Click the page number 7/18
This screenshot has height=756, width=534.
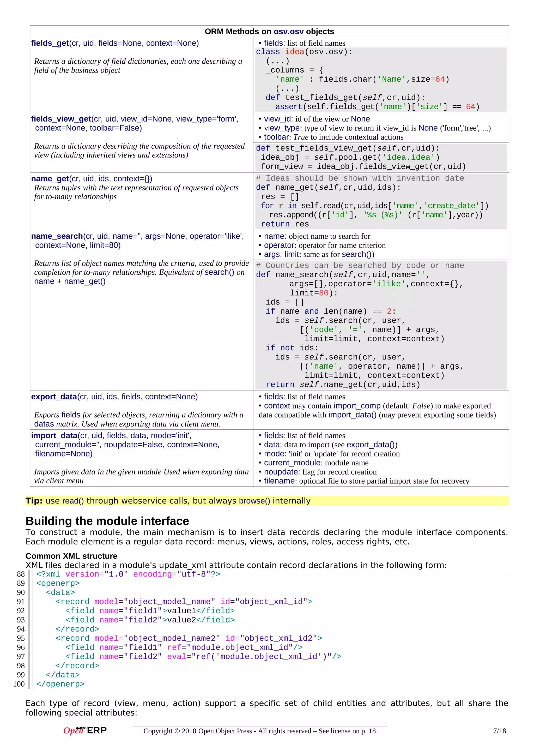pyautogui.click(x=500, y=731)
